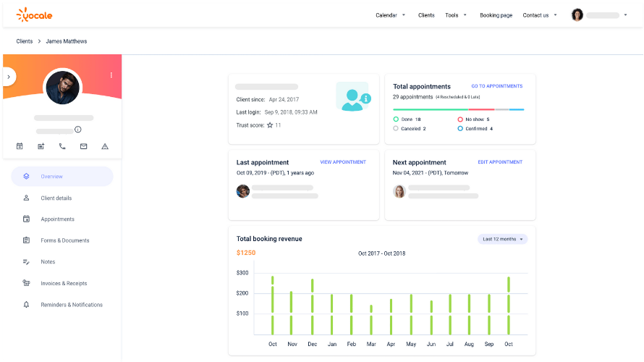Open the three-dot menu on profile card
Viewport: 644px width, 362px height.
point(111,75)
